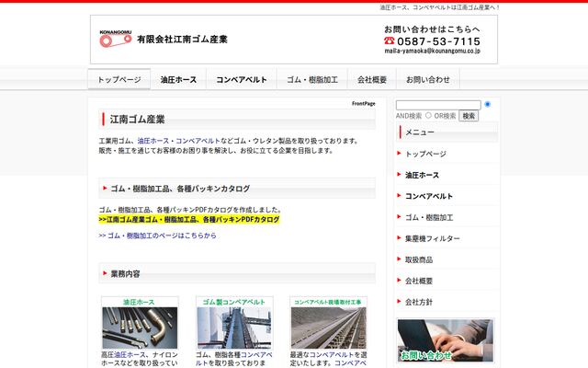588x368 pixels.
Task: Focus the site search input field
Action: pyautogui.click(x=438, y=105)
